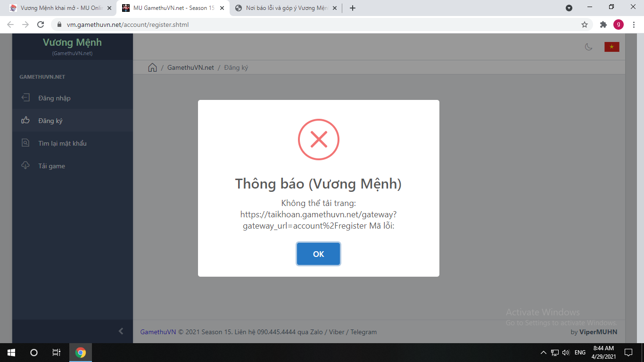Click the home breadcrumb icon
Screen dimensions: 644x362
pyautogui.click(x=152, y=67)
